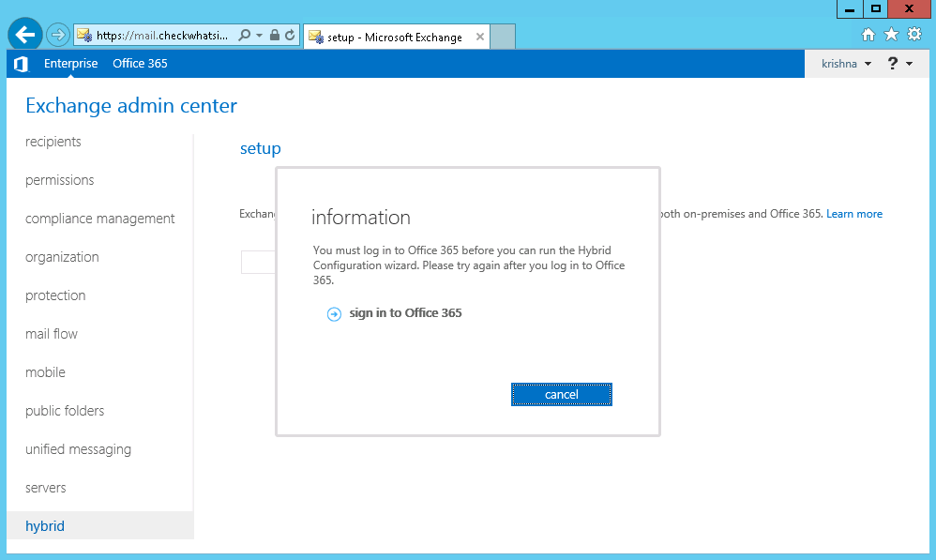Click the security lock icon in address bar
The height and width of the screenshot is (560, 936).
(x=275, y=36)
